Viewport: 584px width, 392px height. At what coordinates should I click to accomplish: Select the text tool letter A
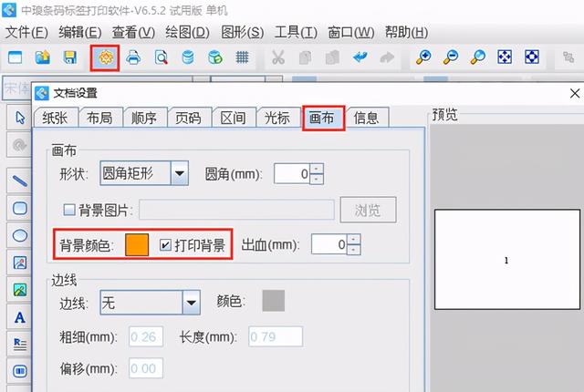tap(20, 317)
